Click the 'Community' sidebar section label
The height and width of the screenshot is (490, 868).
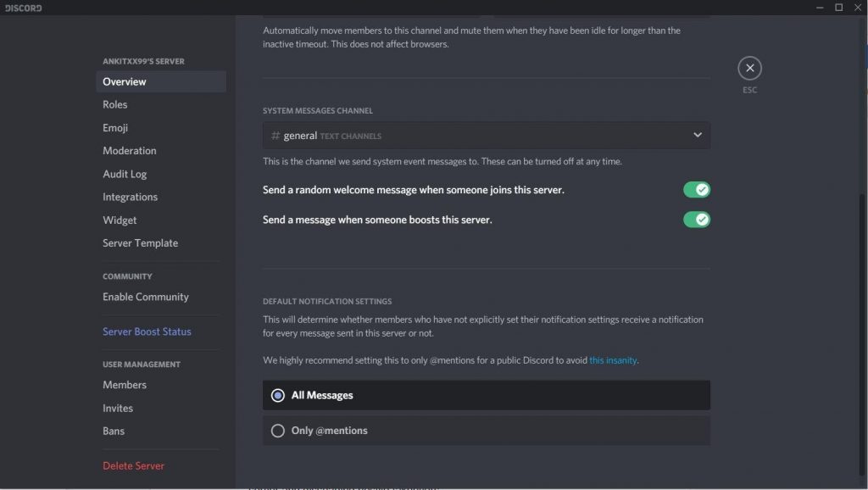(x=127, y=276)
